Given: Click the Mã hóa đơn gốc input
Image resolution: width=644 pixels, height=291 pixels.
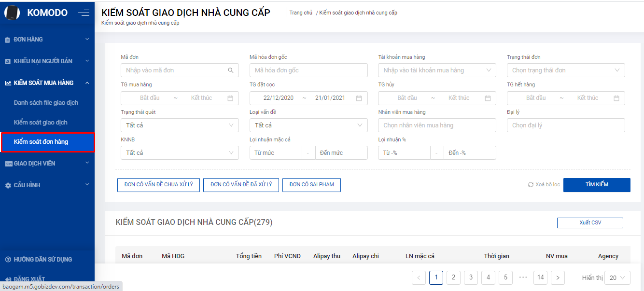Looking at the screenshot, I should pyautogui.click(x=308, y=70).
